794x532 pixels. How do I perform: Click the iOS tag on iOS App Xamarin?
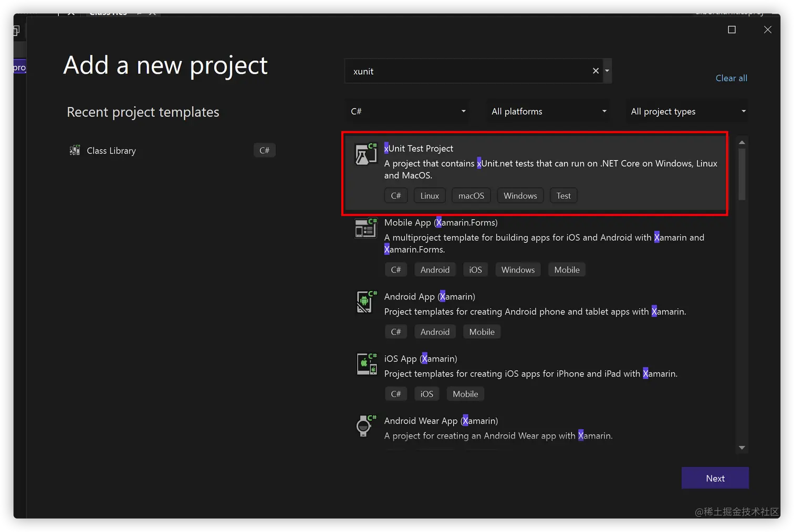coord(426,393)
